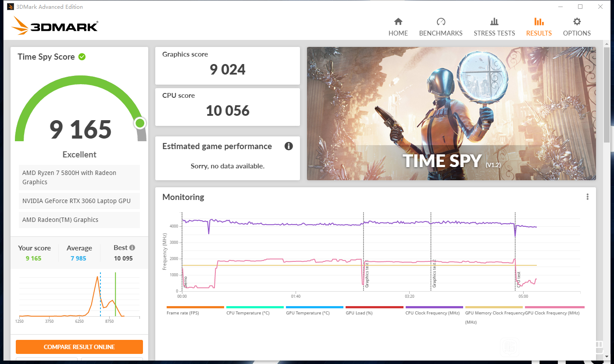Click the Time Spy score gauge handle
Viewport: 614px width, 364px height.
(140, 123)
